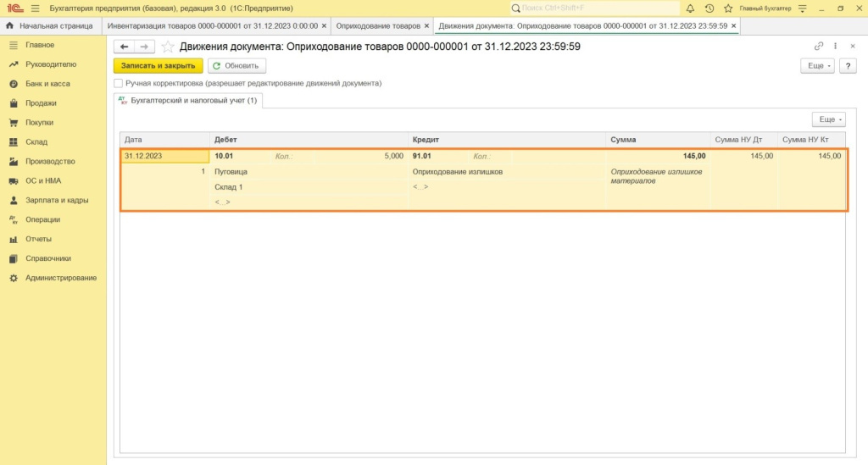Open the main hamburger menu beside the 1C logo
Screen dimensions: 868x465
(x=35, y=8)
